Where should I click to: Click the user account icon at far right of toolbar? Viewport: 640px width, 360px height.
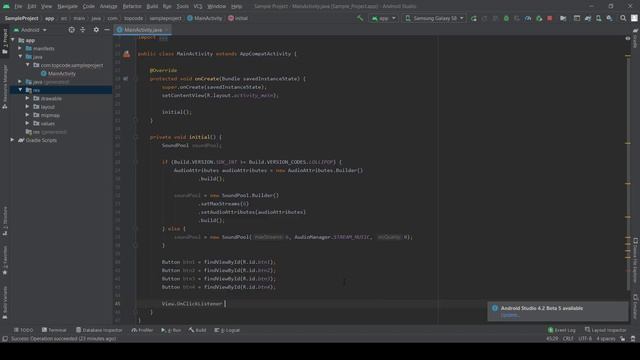pos(634,18)
